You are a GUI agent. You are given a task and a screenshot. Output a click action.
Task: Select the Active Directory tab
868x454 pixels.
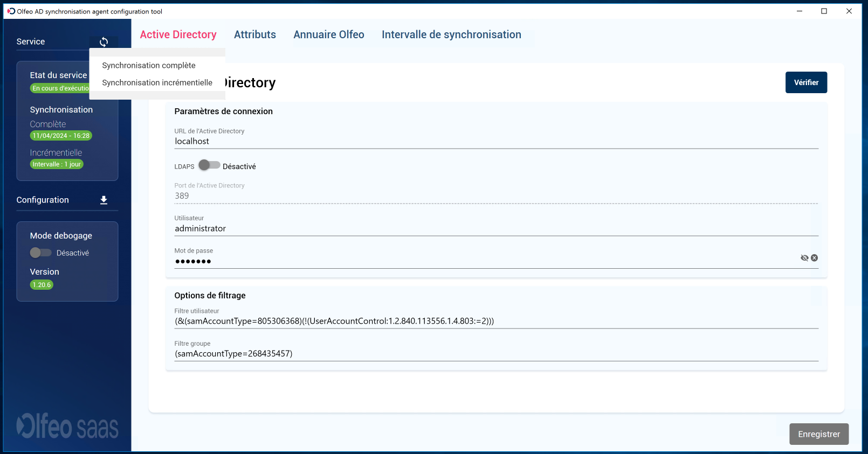pos(178,34)
